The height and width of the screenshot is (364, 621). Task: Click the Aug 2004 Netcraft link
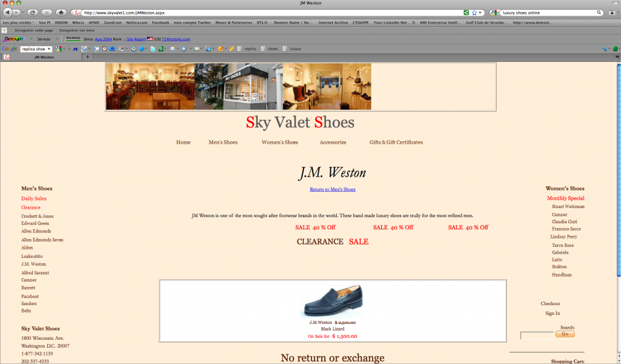pyautogui.click(x=103, y=39)
